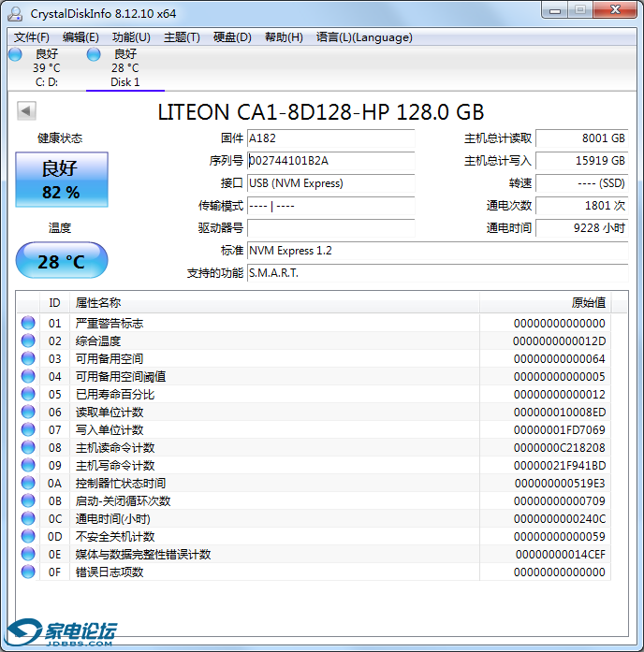Open the 语言(L)(Language) menu

364,37
